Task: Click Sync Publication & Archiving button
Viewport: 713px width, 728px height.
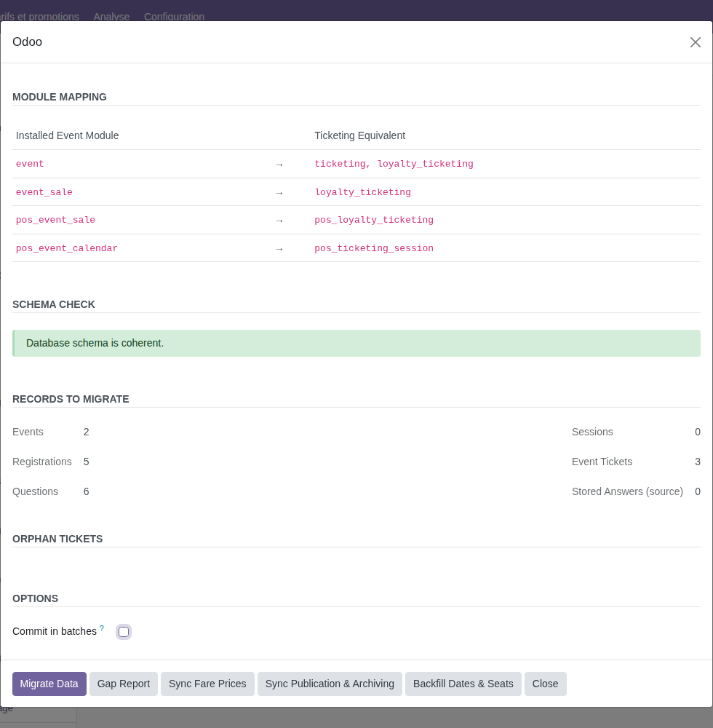Action: click(330, 684)
